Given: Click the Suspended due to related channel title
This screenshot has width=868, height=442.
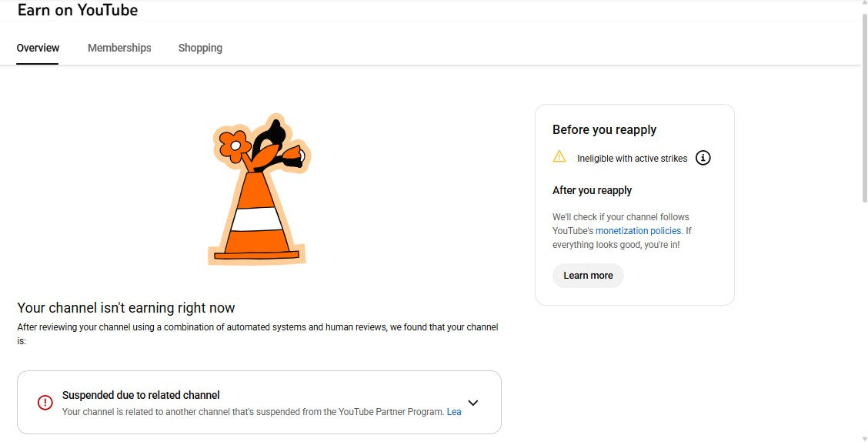Looking at the screenshot, I should pyautogui.click(x=141, y=395).
